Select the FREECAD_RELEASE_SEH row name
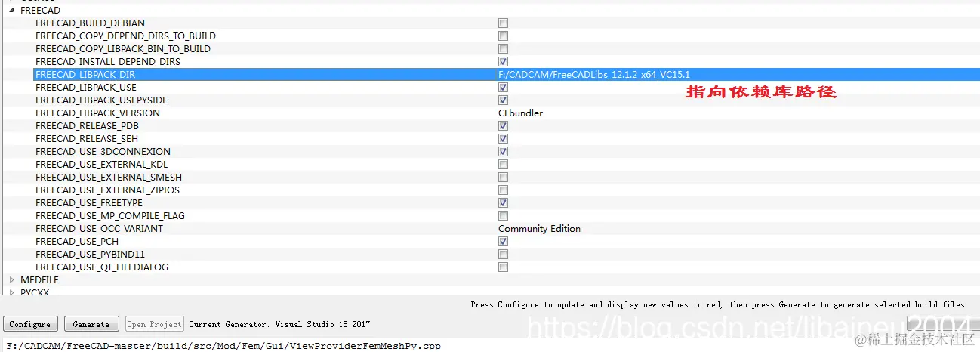This screenshot has height=352, width=980. (87, 139)
